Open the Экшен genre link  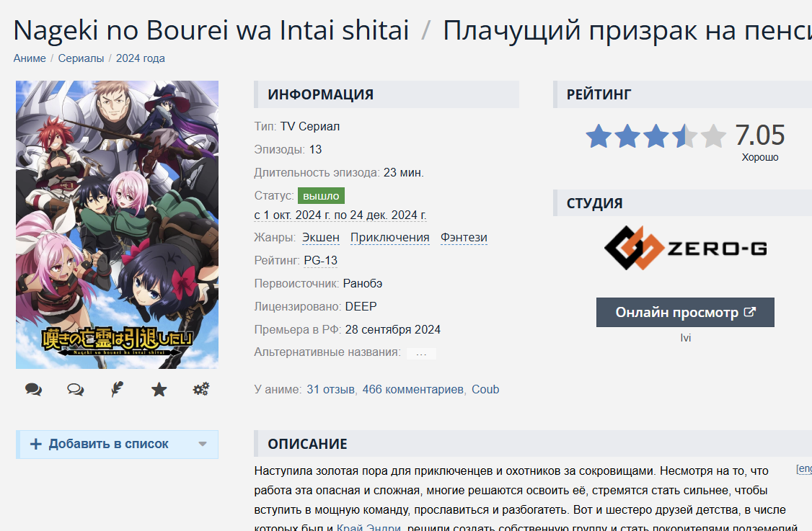[321, 238]
